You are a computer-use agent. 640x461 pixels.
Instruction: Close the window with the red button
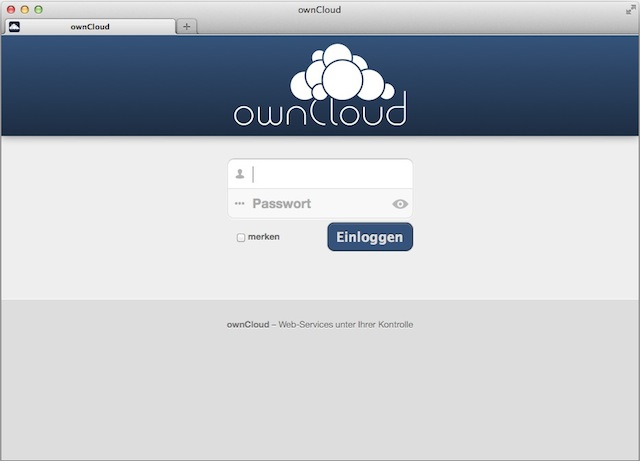[x=11, y=9]
